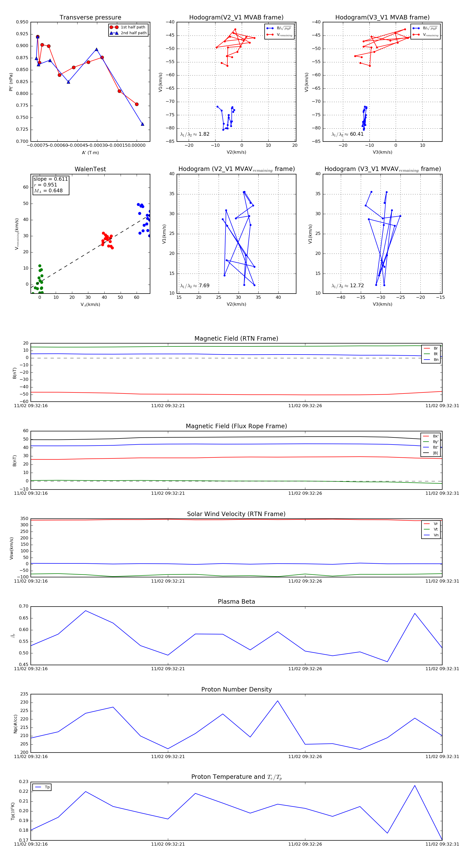Screen dimensions: 473x868
Task: Click the 'MA = 0.648' text
Action: (x=48, y=191)
